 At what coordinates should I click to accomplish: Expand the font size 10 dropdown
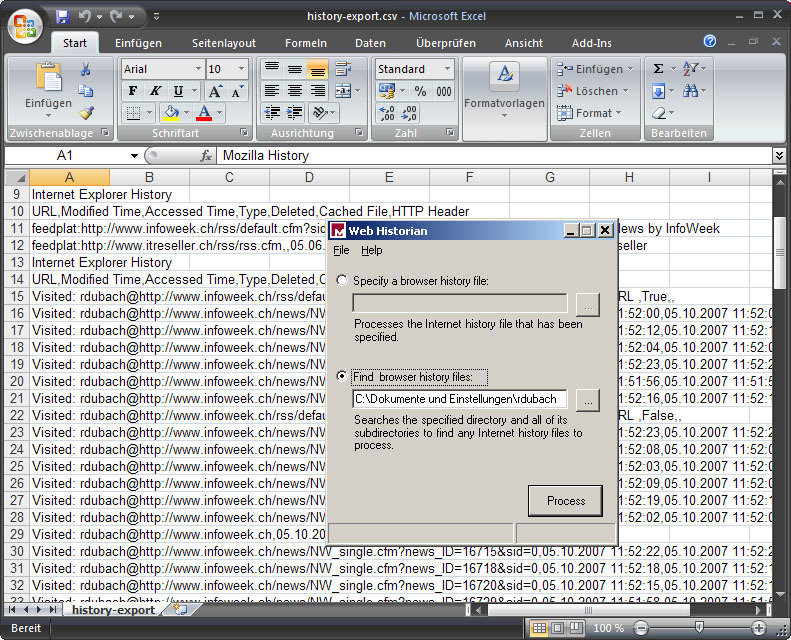pyautogui.click(x=241, y=69)
